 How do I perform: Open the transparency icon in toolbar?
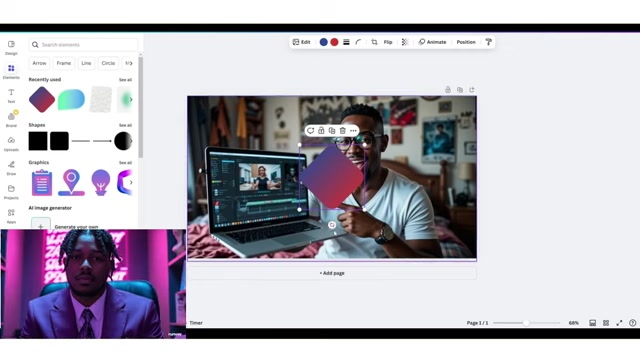click(x=404, y=42)
